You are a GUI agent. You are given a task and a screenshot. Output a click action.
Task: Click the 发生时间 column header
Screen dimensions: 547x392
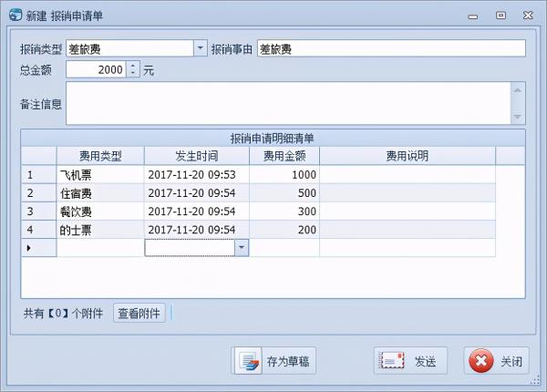[197, 156]
